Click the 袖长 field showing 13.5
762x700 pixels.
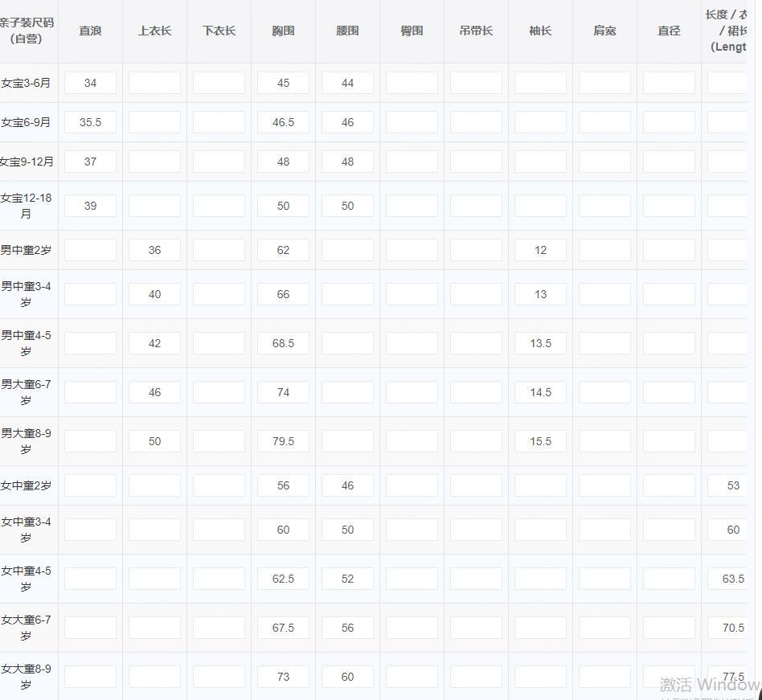tap(540, 343)
